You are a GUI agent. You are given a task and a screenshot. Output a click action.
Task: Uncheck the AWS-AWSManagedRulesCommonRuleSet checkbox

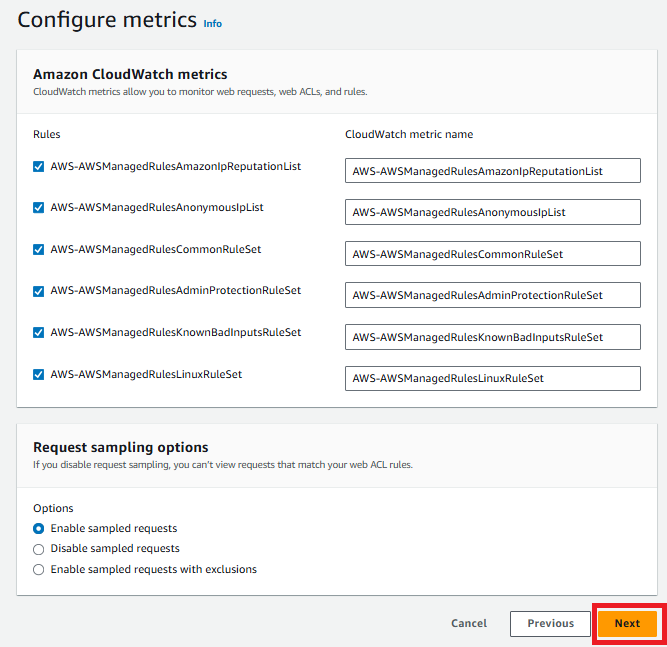tap(38, 249)
